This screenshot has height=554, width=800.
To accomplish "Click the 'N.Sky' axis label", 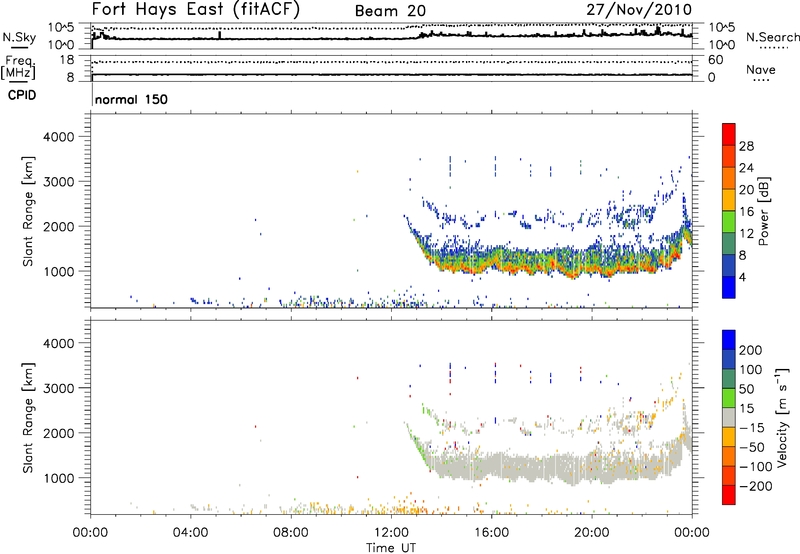I will click(x=19, y=37).
